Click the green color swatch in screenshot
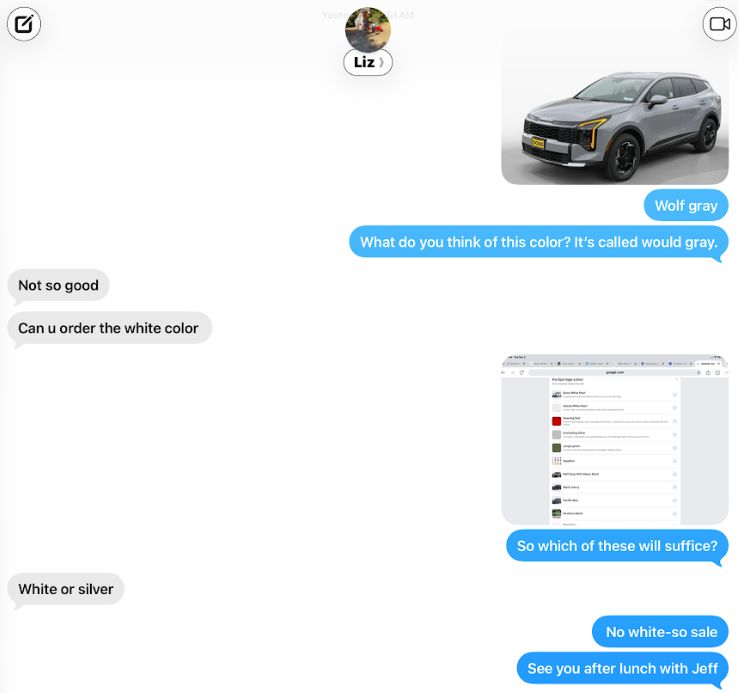This screenshot has height=693, width=739. point(556,447)
